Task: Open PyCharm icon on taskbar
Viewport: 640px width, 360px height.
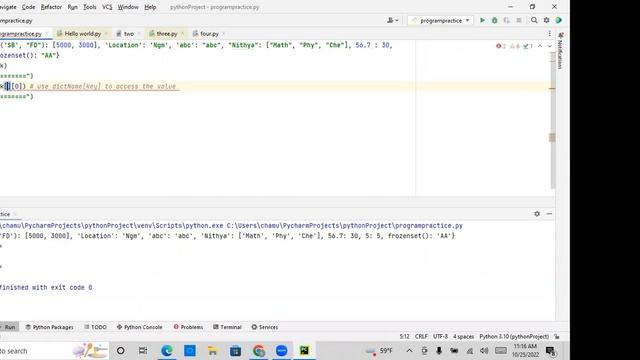Action: pyautogui.click(x=304, y=351)
